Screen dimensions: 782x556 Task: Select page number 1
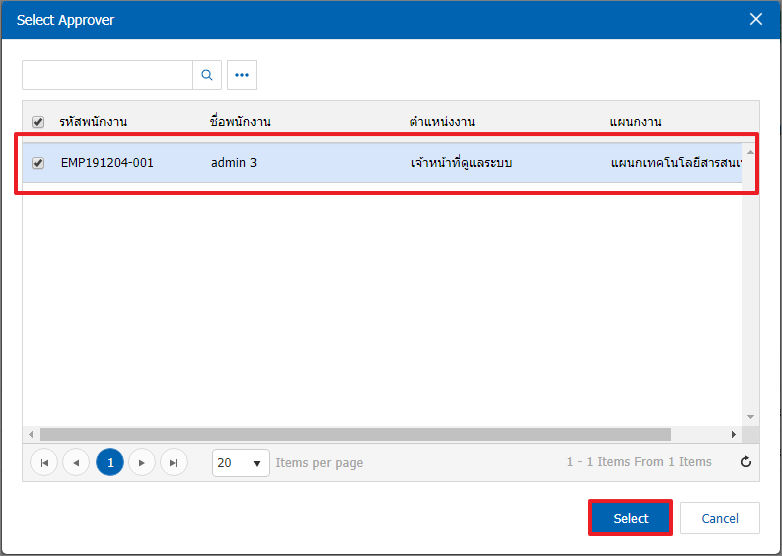point(110,463)
